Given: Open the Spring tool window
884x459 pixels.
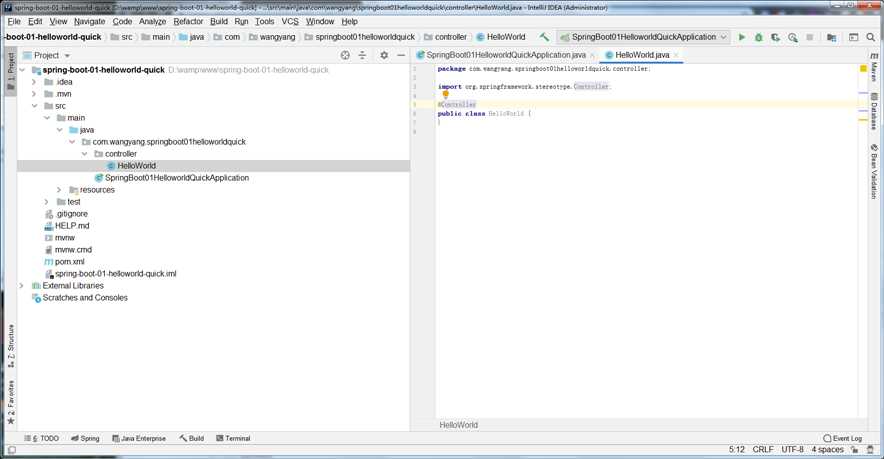Looking at the screenshot, I should pos(85,438).
